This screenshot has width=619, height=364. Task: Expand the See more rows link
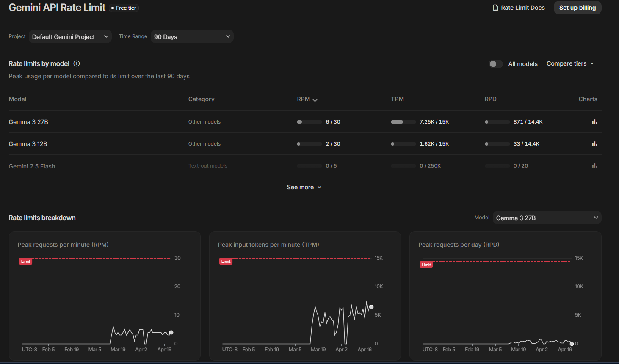(304, 187)
